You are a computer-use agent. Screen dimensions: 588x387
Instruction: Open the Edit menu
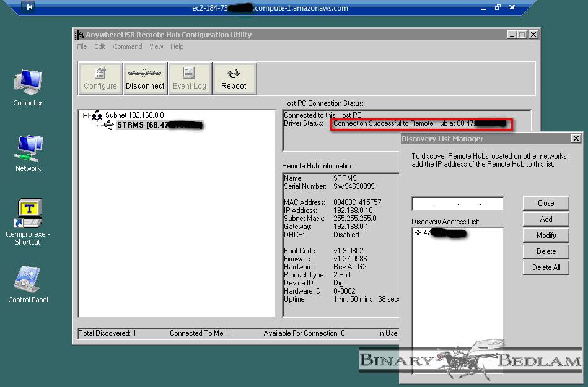[x=100, y=46]
